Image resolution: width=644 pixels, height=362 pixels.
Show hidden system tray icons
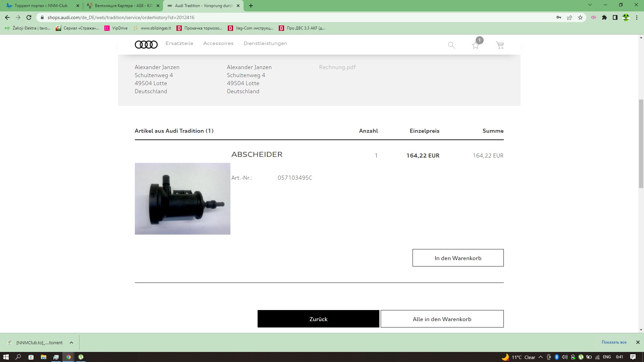[x=541, y=357]
